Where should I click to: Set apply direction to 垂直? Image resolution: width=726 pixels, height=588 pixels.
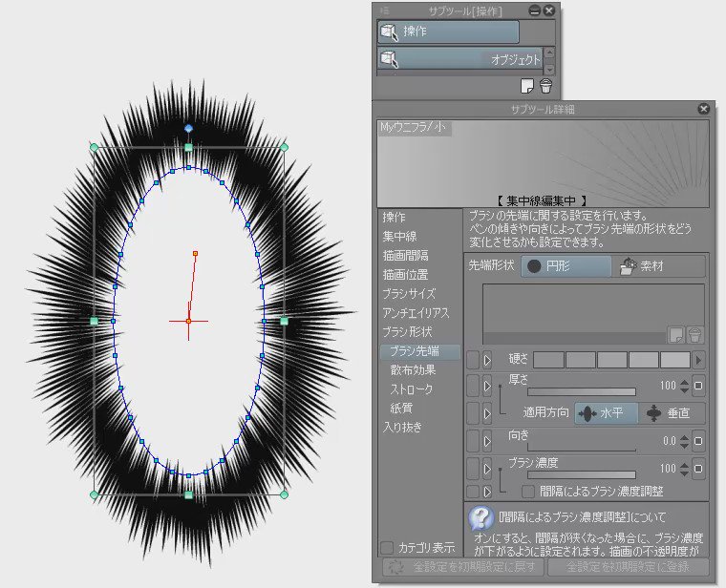(x=672, y=413)
